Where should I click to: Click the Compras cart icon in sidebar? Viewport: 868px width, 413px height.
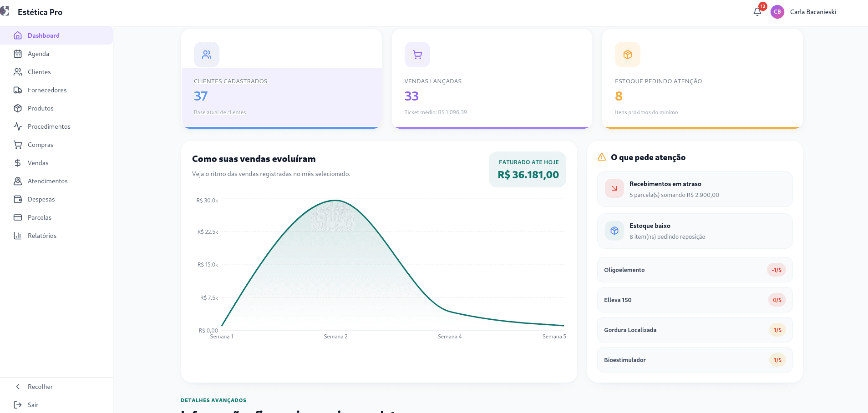point(18,145)
